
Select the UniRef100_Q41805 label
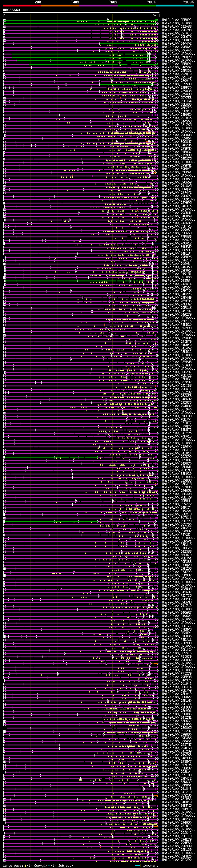177,186
